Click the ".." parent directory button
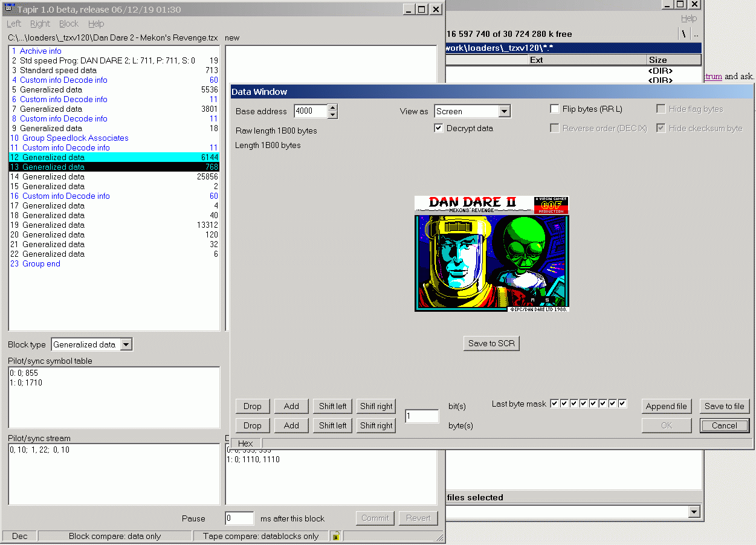Image resolution: width=756 pixels, height=545 pixels. [696, 34]
